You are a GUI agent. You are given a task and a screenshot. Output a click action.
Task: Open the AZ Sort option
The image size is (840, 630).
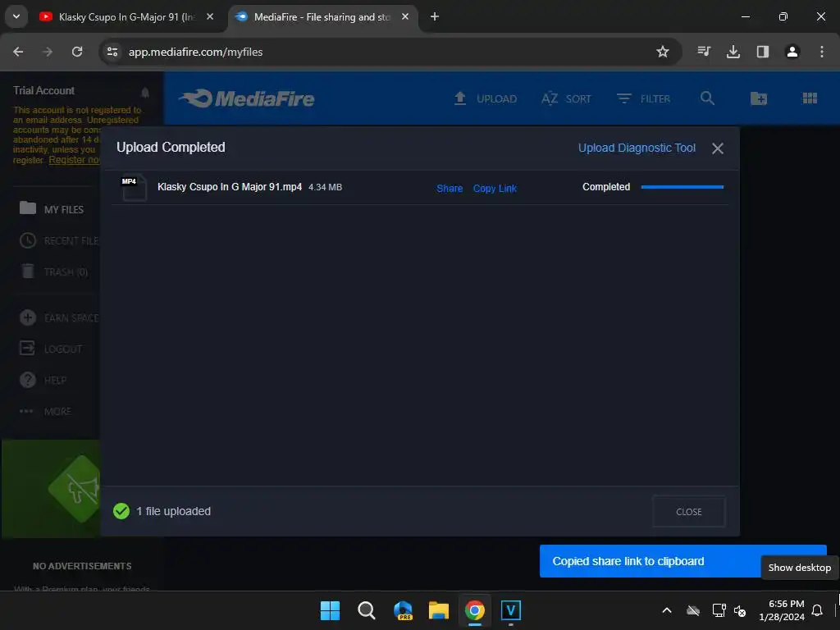(x=566, y=98)
